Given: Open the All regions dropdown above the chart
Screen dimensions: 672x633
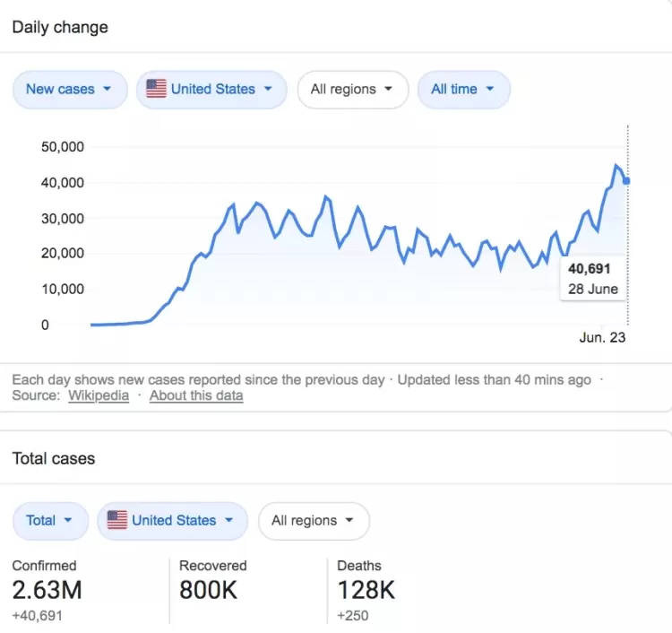Looking at the screenshot, I should tap(353, 89).
